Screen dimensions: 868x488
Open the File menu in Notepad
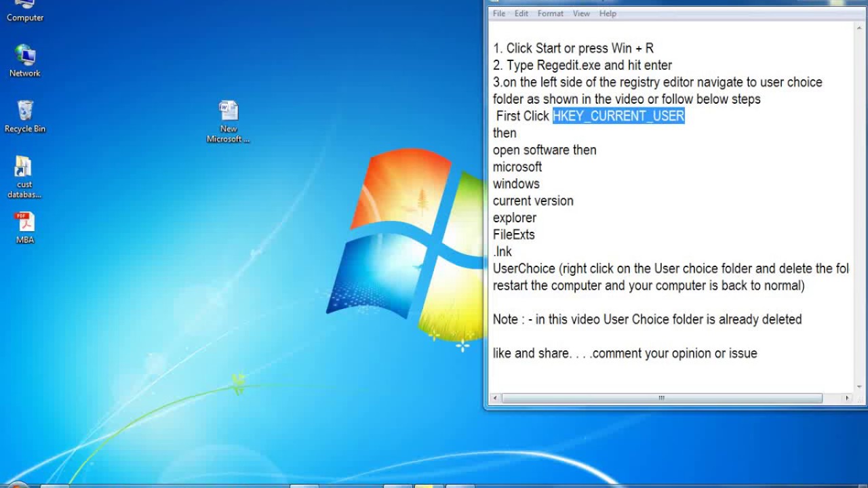coord(499,13)
